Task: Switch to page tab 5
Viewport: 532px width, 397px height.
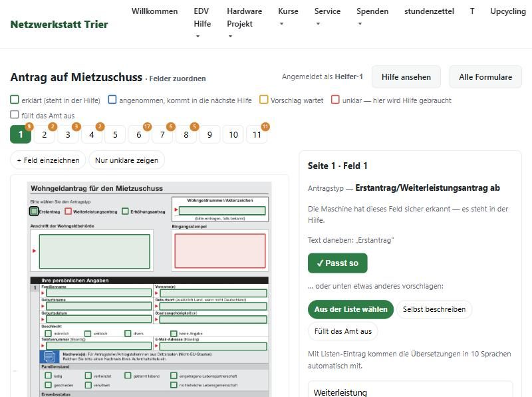Action: [x=115, y=134]
